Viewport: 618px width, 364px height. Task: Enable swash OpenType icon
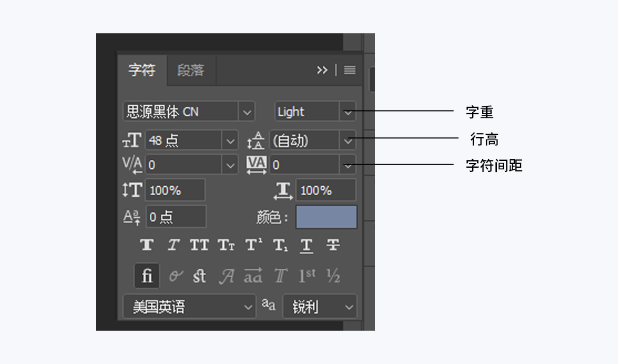point(226,276)
